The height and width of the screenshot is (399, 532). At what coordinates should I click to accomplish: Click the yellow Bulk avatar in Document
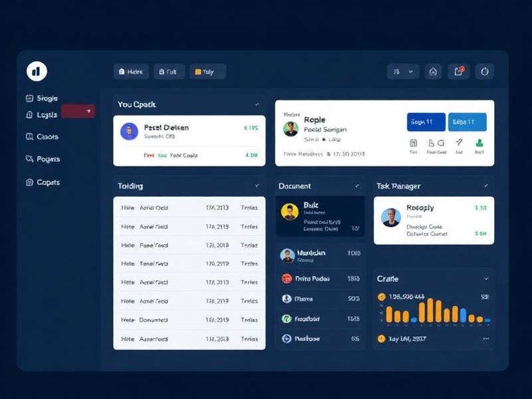pos(290,212)
